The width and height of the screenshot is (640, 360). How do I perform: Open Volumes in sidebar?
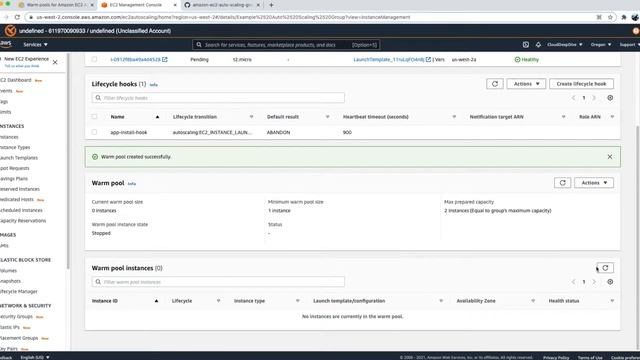coord(9,271)
